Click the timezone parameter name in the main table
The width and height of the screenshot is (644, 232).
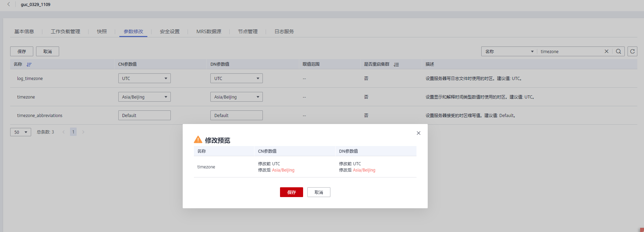click(x=26, y=97)
